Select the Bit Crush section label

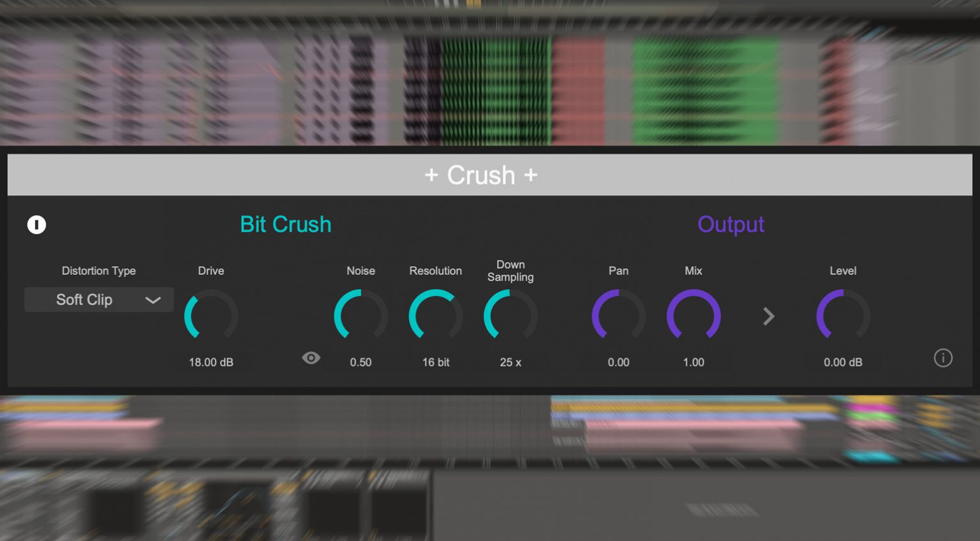[285, 225]
